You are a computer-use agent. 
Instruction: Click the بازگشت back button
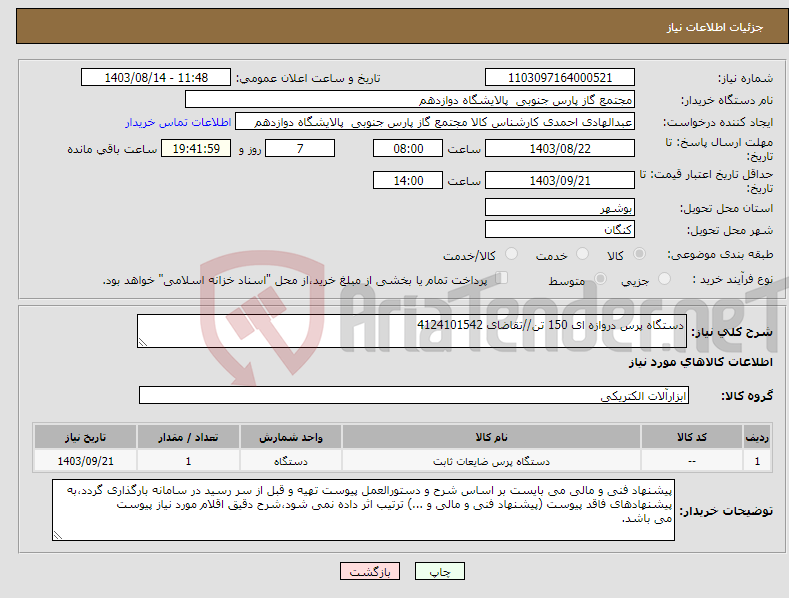370,572
